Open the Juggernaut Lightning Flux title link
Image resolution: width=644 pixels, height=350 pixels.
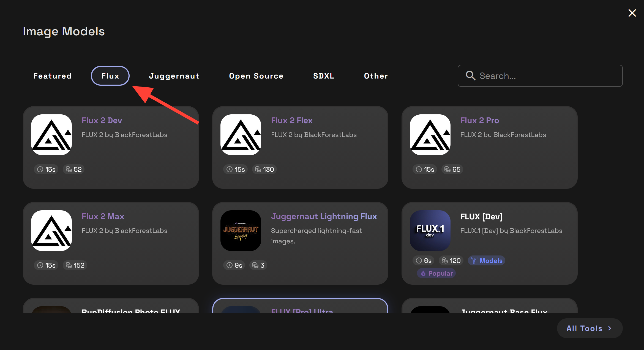pos(324,216)
